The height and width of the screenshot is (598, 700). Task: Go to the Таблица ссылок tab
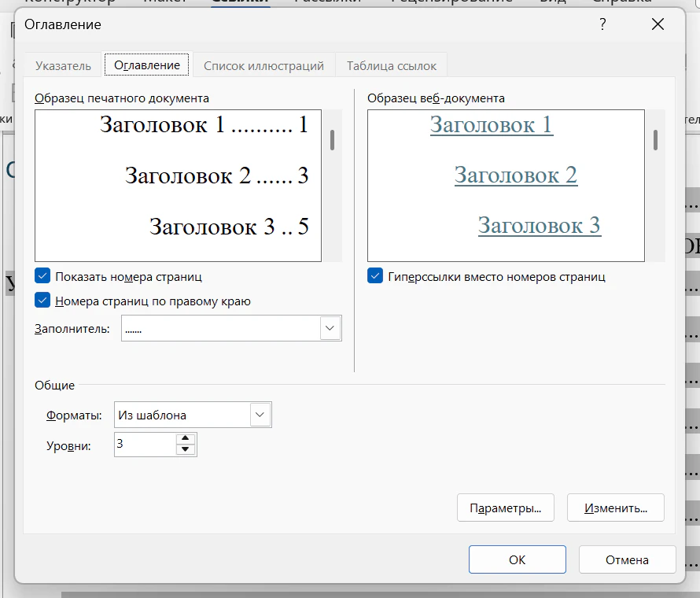392,65
